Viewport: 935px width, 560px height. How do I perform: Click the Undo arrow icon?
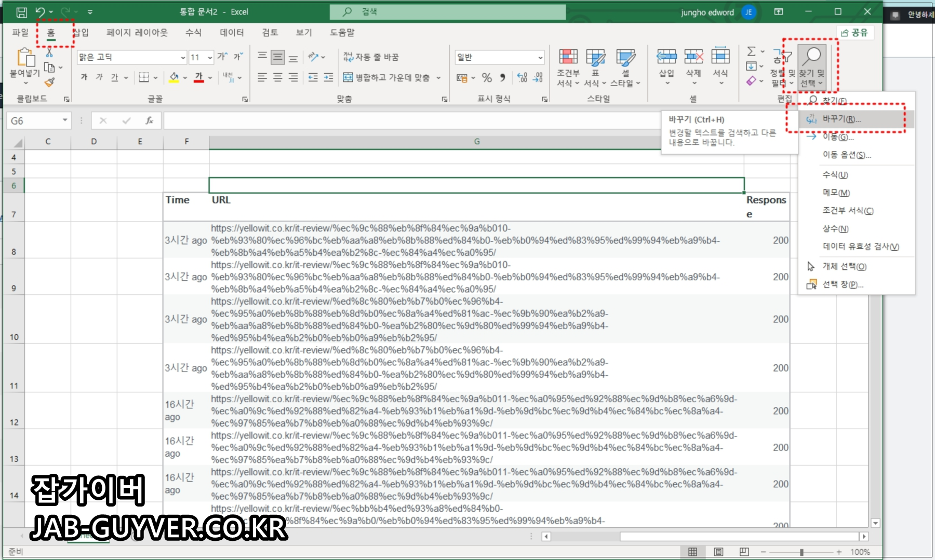click(x=41, y=11)
